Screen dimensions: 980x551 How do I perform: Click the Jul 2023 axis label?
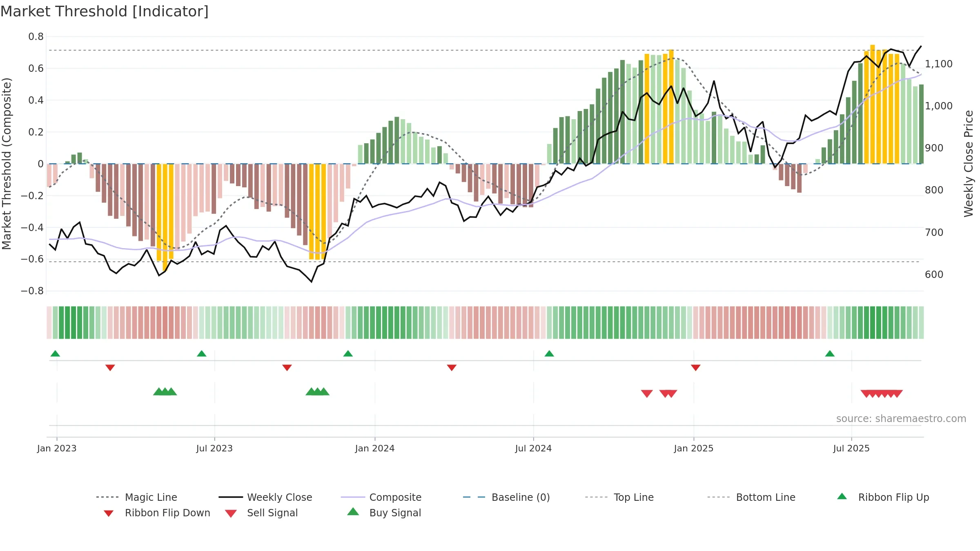pos(214,449)
